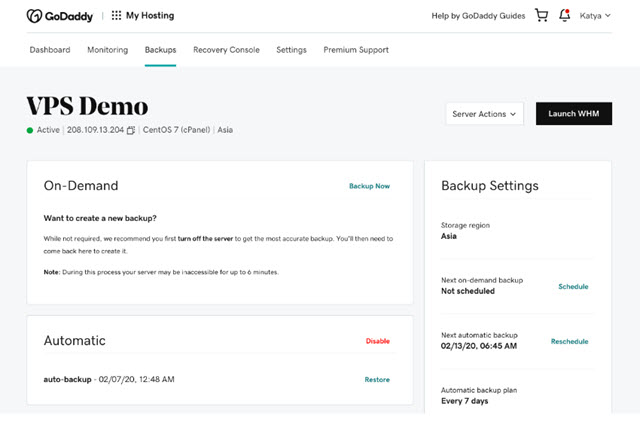The width and height of the screenshot is (640, 422).
Task: Click the GoDaddy logo
Action: tap(60, 16)
